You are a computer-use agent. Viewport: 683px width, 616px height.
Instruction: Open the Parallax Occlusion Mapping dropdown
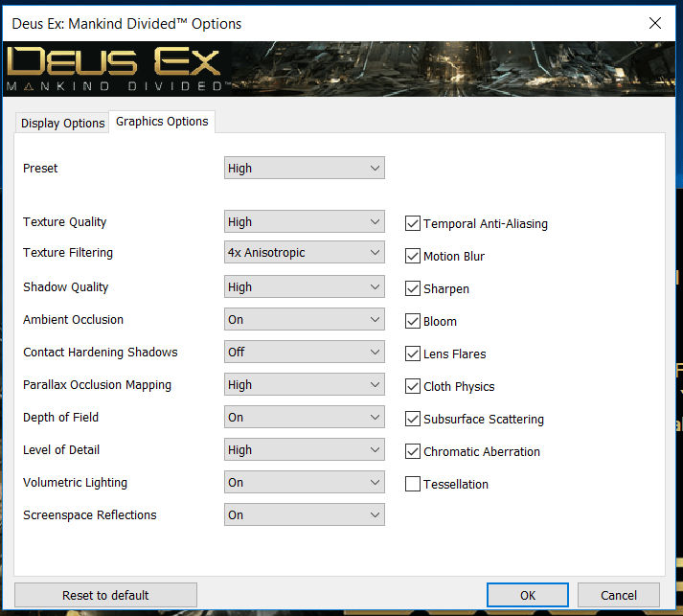pos(304,385)
